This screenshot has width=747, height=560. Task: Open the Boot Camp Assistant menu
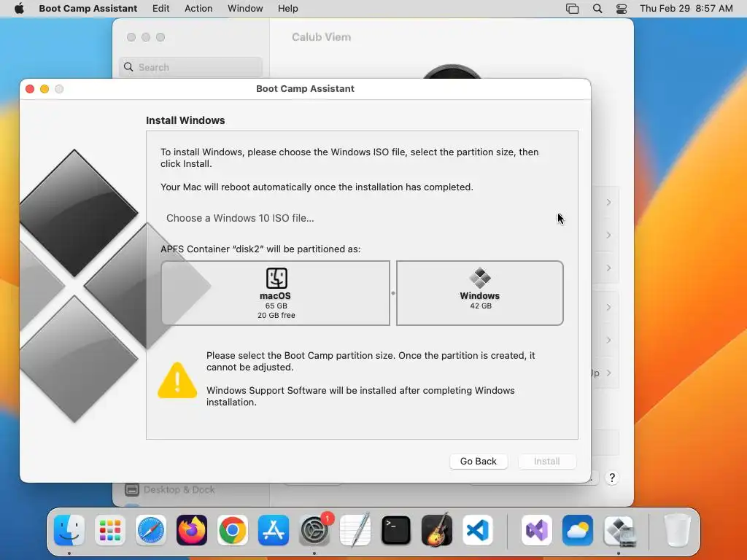pos(88,8)
